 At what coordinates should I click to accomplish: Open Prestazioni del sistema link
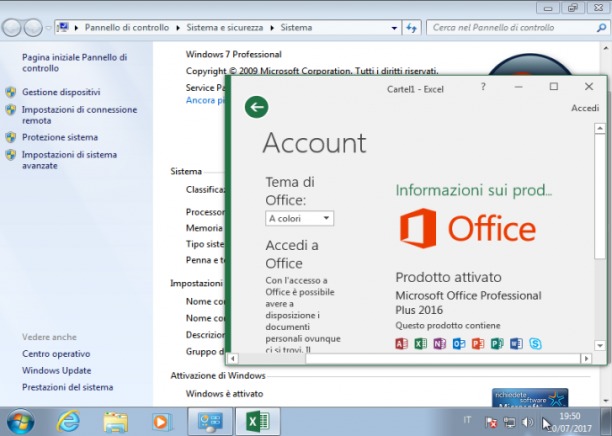[x=68, y=387]
